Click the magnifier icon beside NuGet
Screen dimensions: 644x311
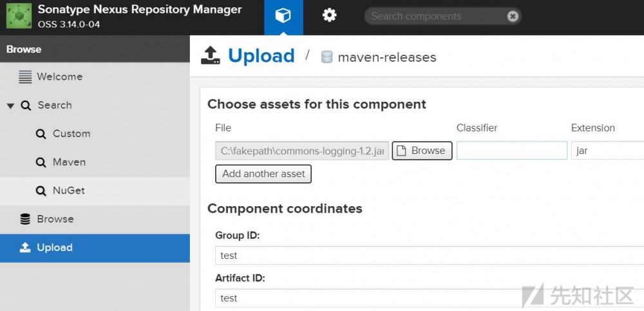(x=41, y=191)
